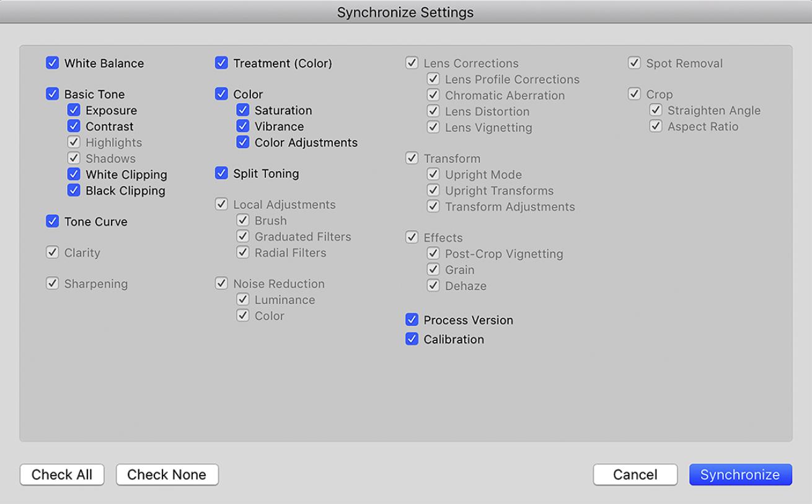Uncheck the Split Toning checkbox
Screen dimensions: 812x504
click(x=221, y=174)
